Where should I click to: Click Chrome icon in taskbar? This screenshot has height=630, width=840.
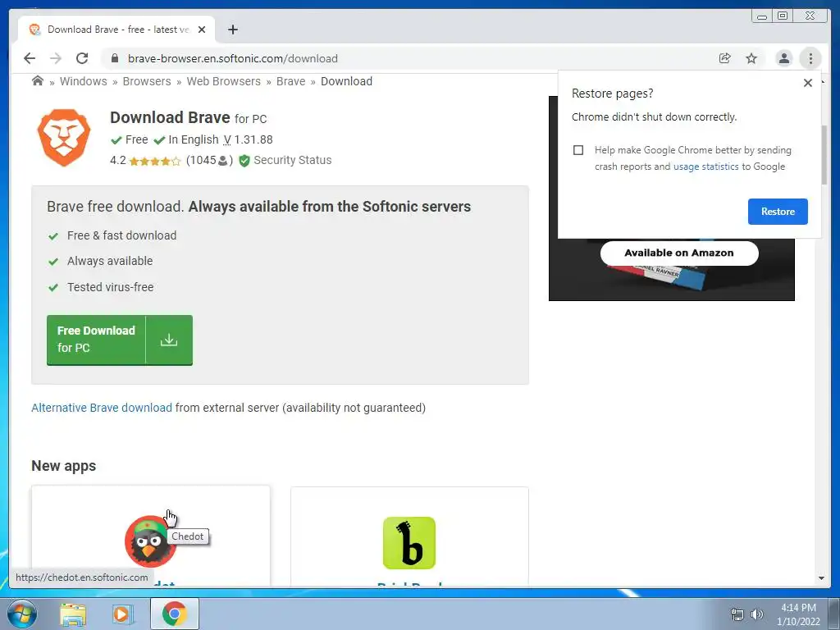(174, 614)
